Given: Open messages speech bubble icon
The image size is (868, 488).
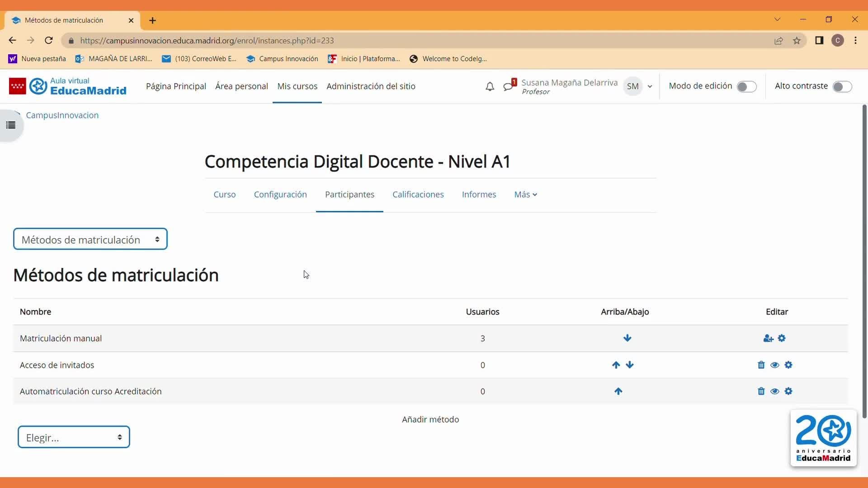Looking at the screenshot, I should click(x=508, y=86).
